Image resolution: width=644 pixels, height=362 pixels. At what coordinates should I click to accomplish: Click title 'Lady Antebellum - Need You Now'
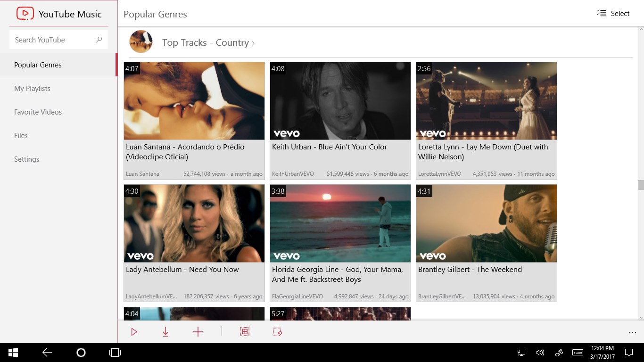pyautogui.click(x=182, y=270)
